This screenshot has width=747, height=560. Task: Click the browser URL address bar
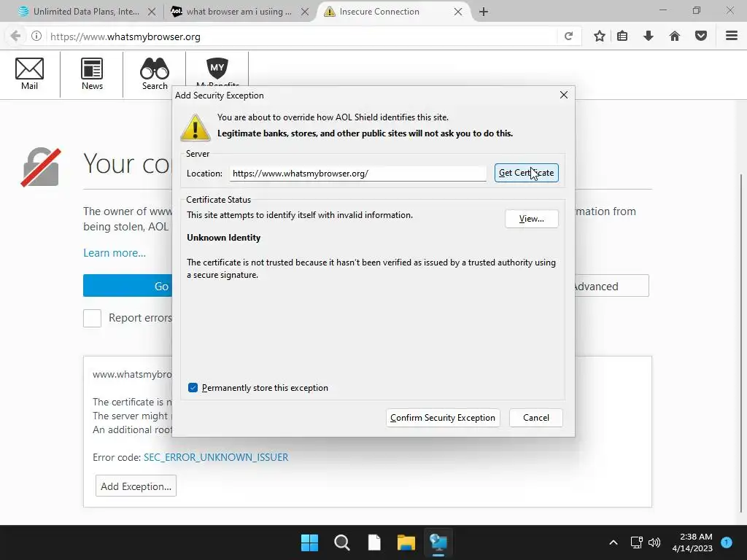tap(303, 36)
